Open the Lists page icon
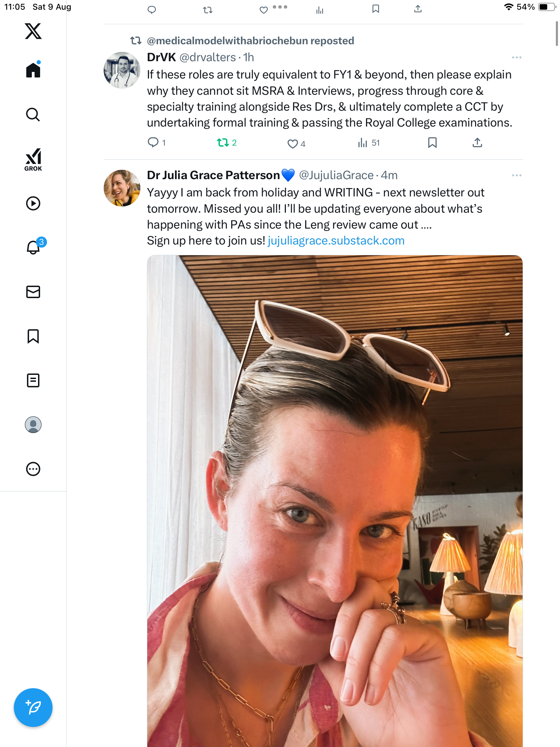The image size is (560, 747). tap(33, 380)
